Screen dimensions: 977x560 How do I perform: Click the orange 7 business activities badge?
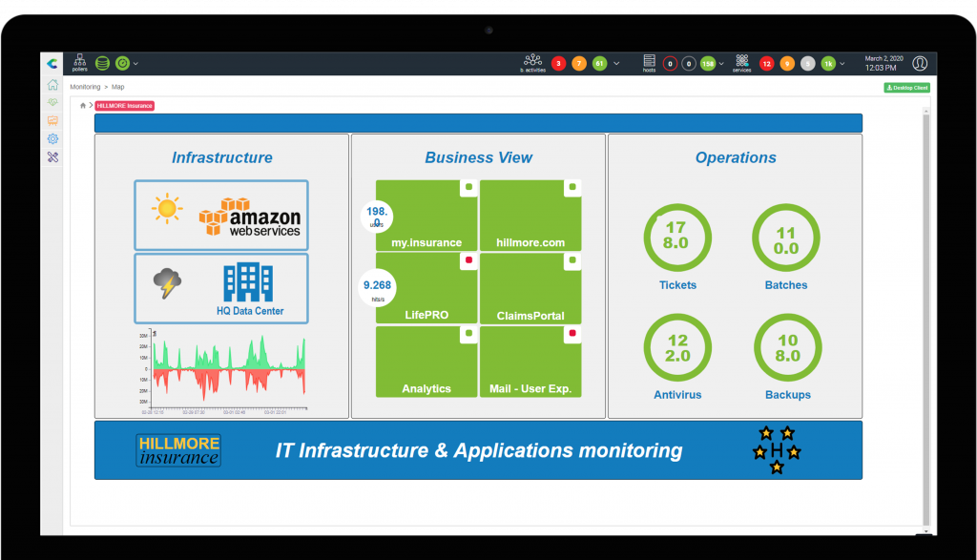coord(579,64)
